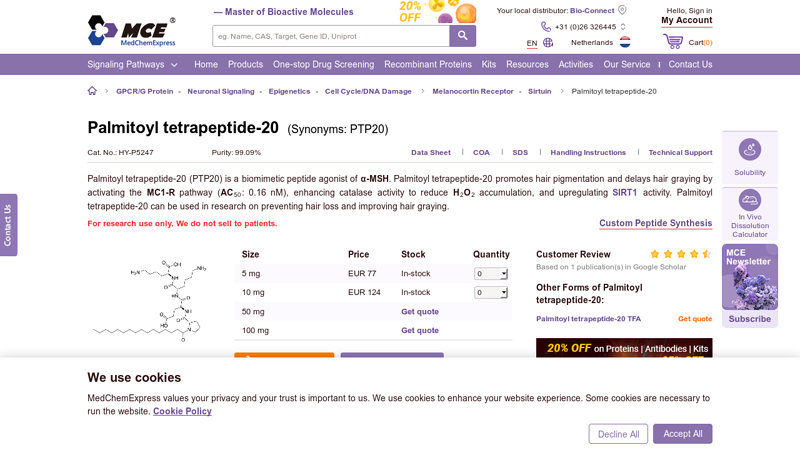Click the phone handset icon
Viewport: 800px width, 450px height.
(x=545, y=27)
